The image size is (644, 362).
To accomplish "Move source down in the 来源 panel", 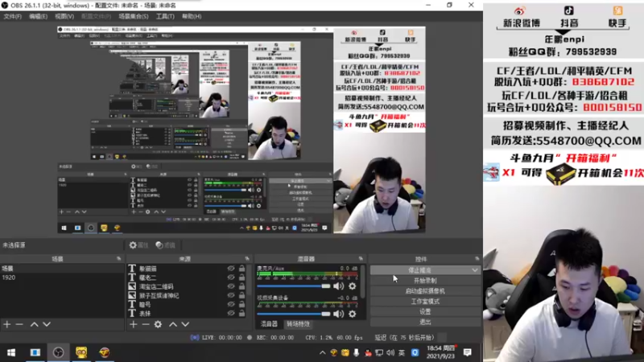I will pyautogui.click(x=186, y=324).
